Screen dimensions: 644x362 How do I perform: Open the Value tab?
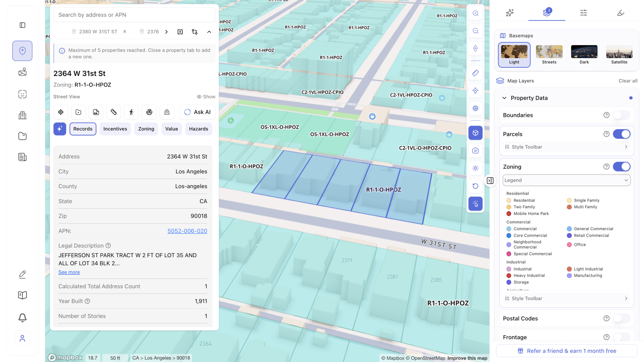pos(171,129)
